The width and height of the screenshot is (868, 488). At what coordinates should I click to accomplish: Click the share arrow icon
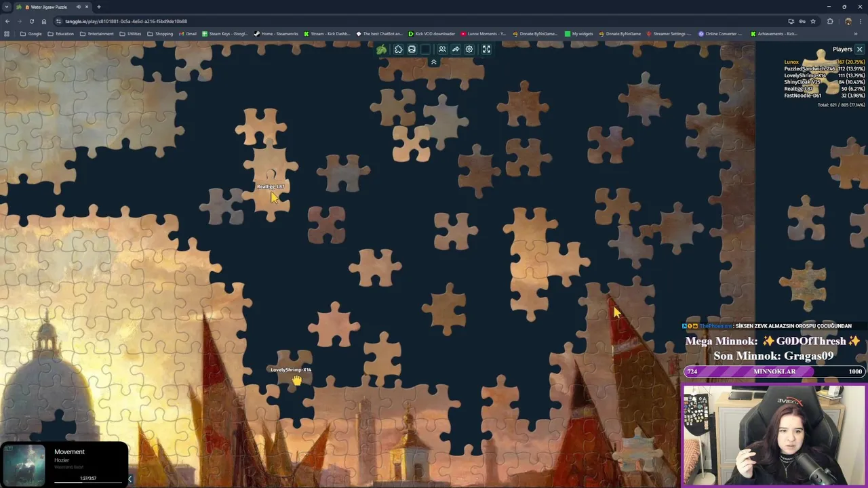pyautogui.click(x=456, y=49)
